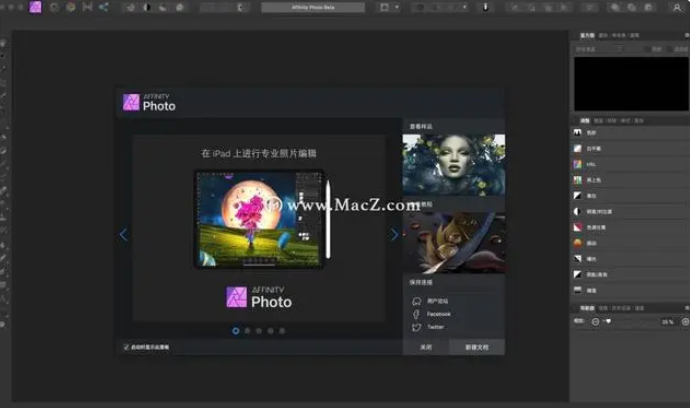Image resolution: width=690 pixels, height=408 pixels.
Task: Click the square selection toolbar icon
Action: click(x=384, y=7)
